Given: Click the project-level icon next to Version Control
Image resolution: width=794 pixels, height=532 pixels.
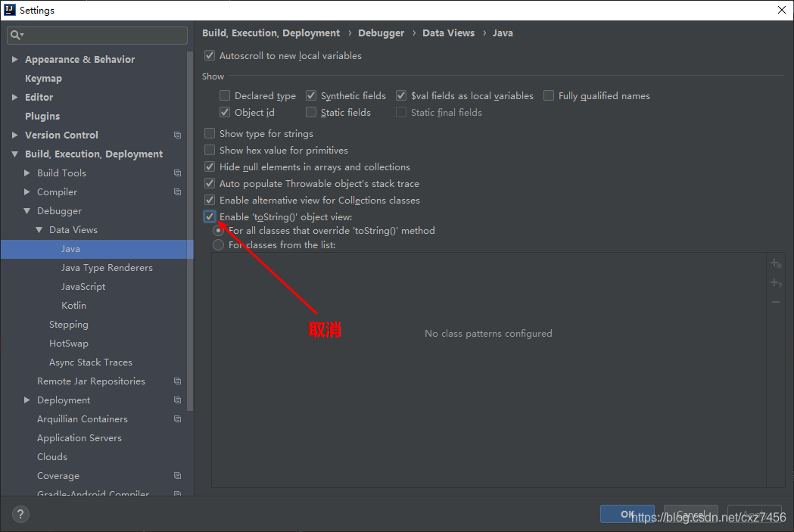Looking at the screenshot, I should point(177,135).
